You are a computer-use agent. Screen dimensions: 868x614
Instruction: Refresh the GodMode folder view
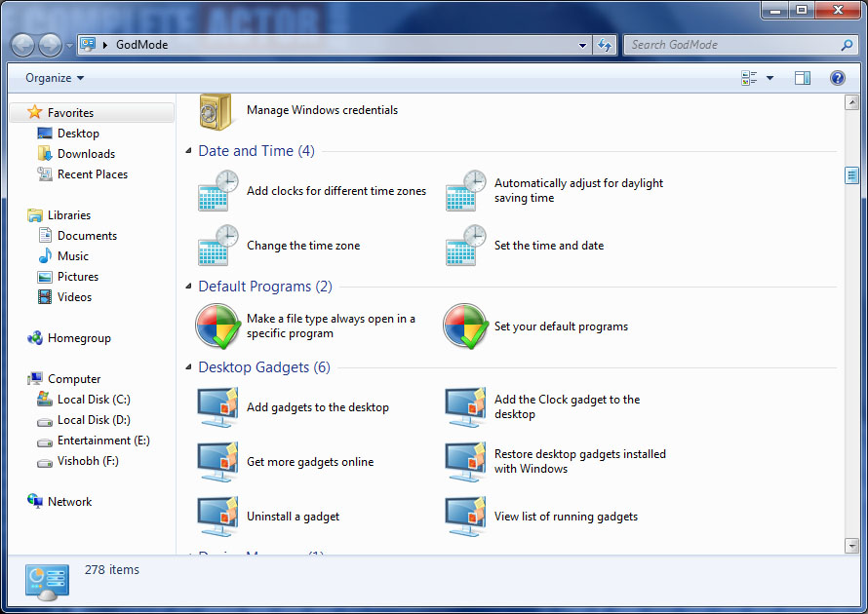pyautogui.click(x=605, y=45)
